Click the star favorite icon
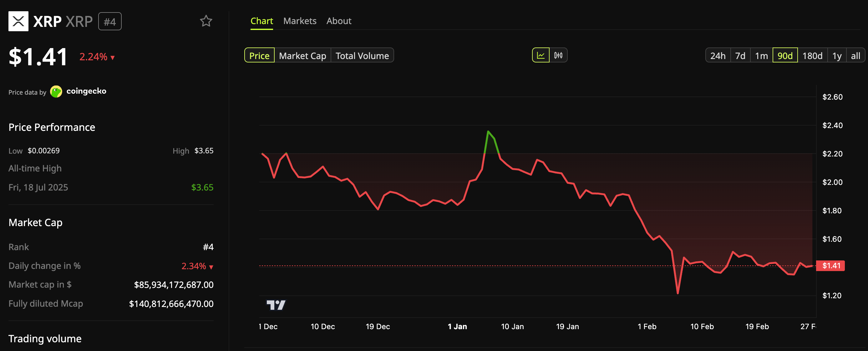This screenshot has height=351, width=868. [x=206, y=21]
